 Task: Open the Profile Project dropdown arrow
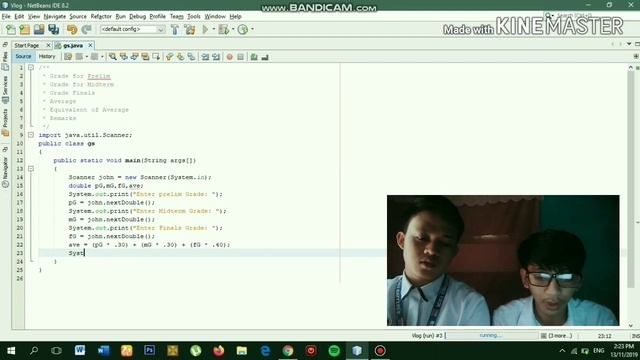pyautogui.click(x=252, y=29)
